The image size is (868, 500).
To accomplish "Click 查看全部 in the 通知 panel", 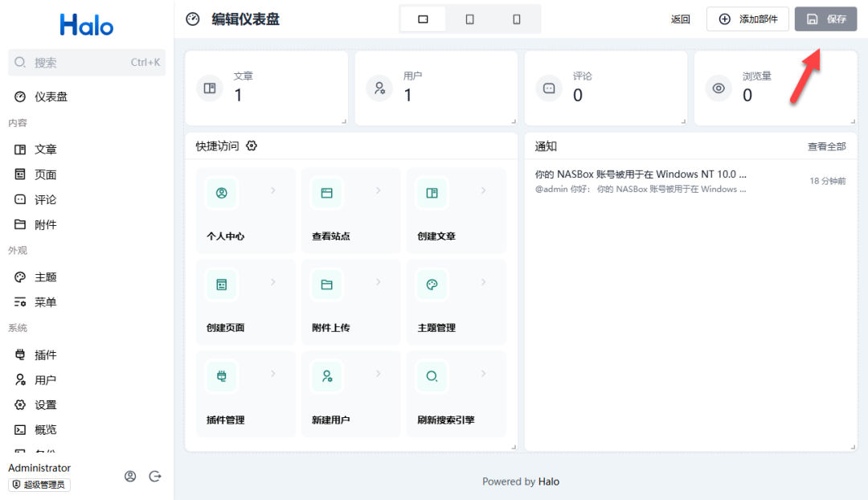I will [826, 147].
